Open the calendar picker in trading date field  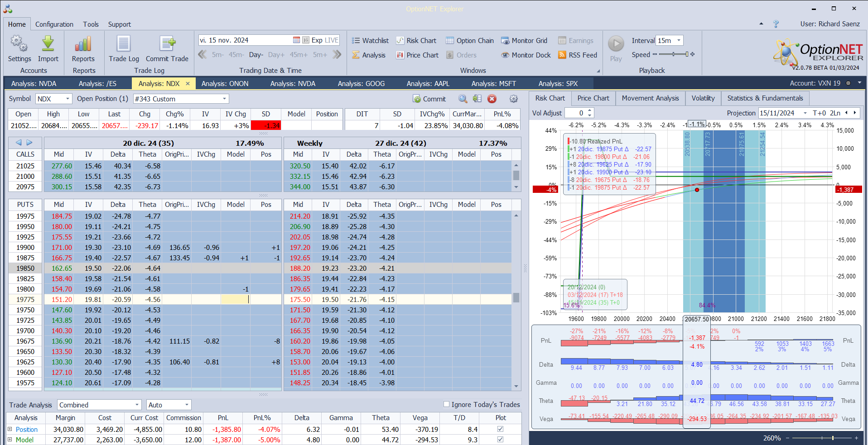(296, 40)
